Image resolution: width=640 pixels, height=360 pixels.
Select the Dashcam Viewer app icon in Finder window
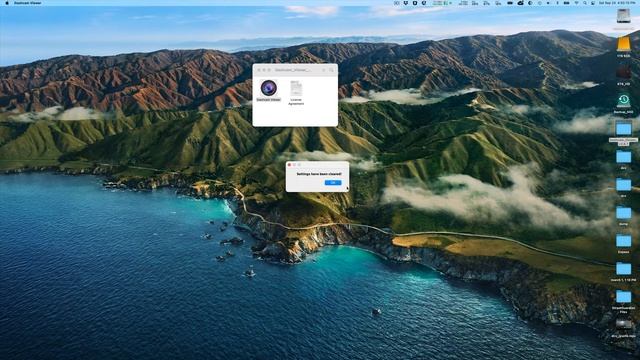pyautogui.click(x=269, y=88)
